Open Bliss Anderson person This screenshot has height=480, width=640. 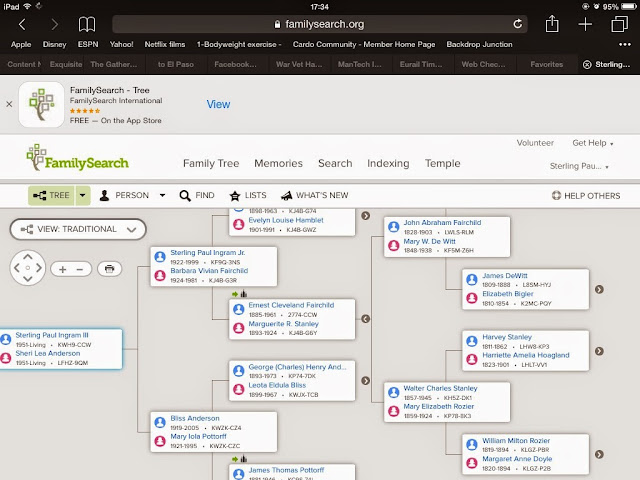pyautogui.click(x=195, y=418)
